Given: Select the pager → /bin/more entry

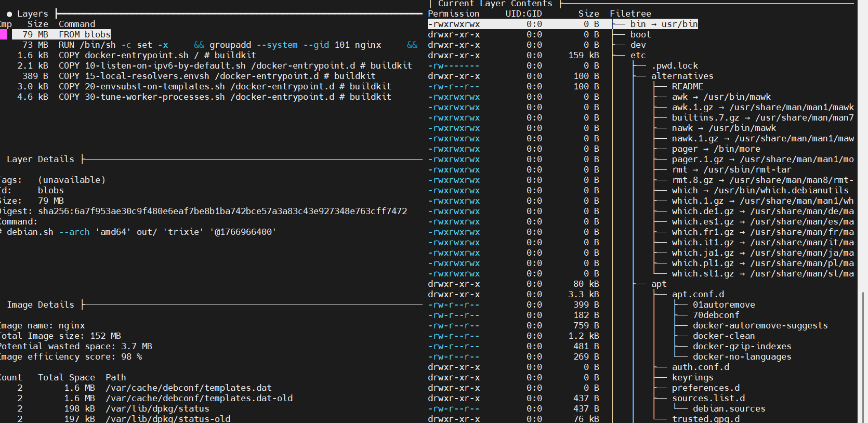Looking at the screenshot, I should point(716,149).
